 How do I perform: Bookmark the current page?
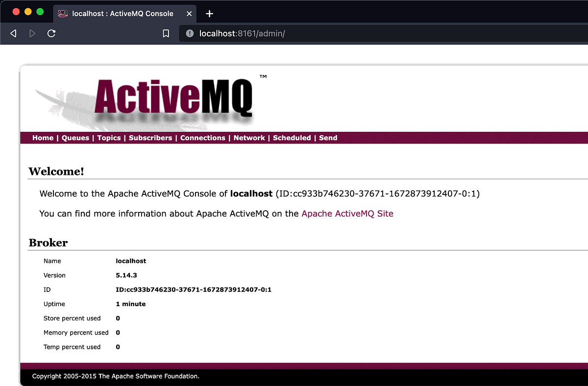[x=166, y=33]
